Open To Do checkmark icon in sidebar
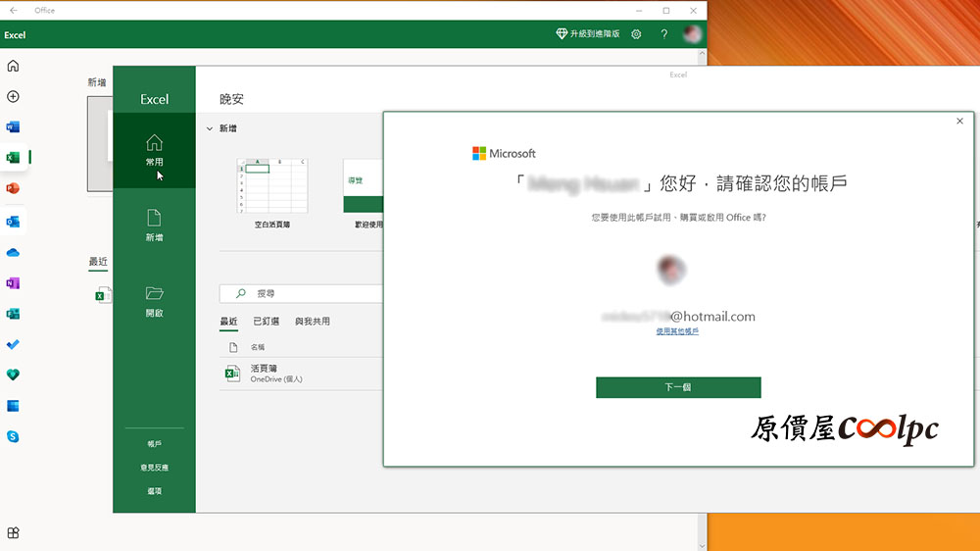The height and width of the screenshot is (551, 980). click(13, 344)
